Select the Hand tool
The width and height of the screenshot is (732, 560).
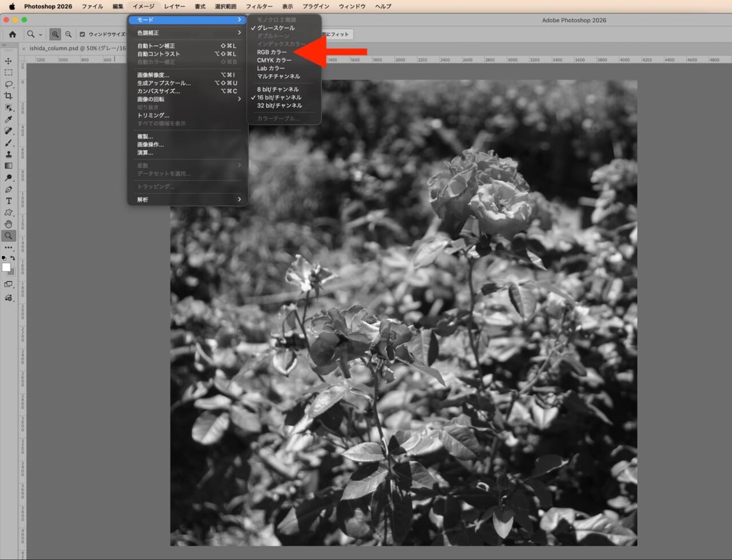[8, 224]
